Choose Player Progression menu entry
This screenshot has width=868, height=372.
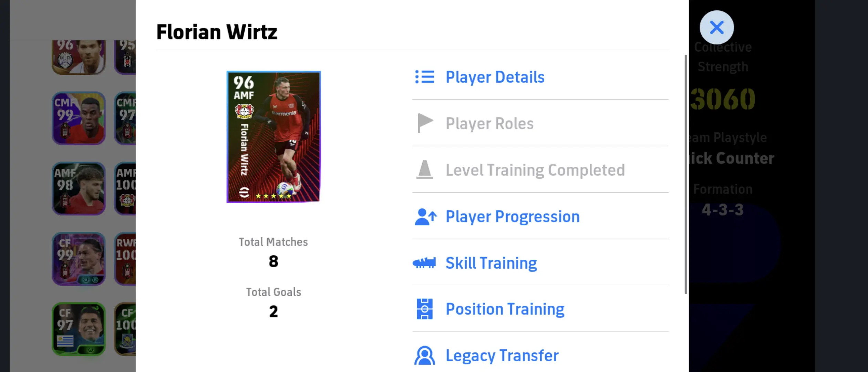pyautogui.click(x=540, y=217)
